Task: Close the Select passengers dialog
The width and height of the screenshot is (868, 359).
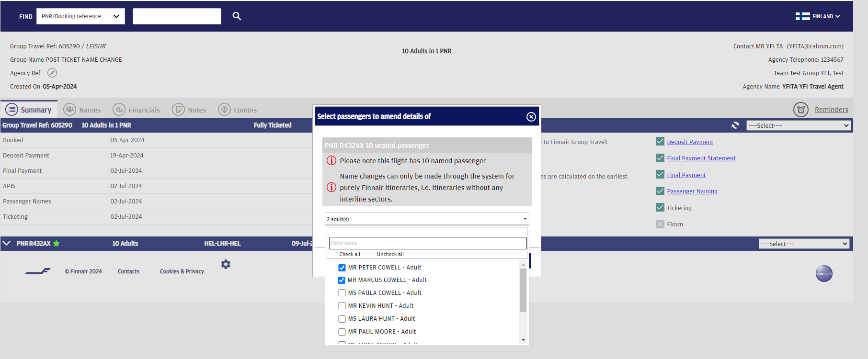Action: coord(531,117)
